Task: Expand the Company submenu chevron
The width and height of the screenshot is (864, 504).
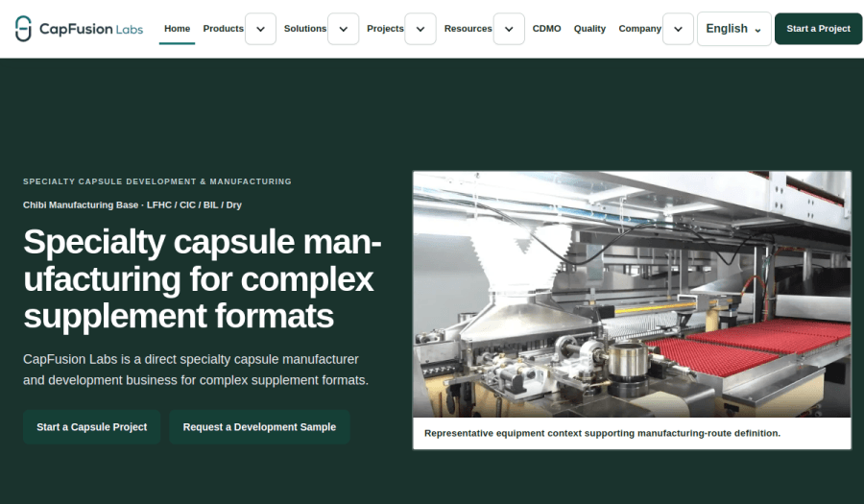Action: tap(679, 29)
